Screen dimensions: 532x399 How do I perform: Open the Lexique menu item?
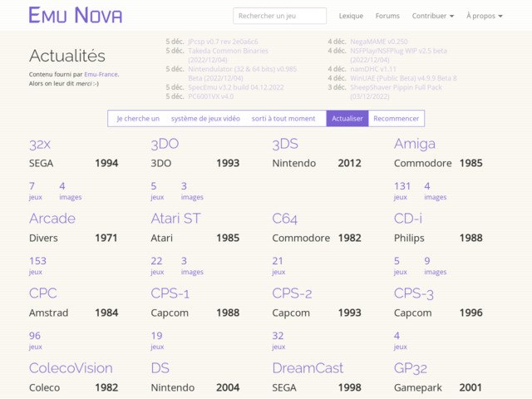click(351, 16)
